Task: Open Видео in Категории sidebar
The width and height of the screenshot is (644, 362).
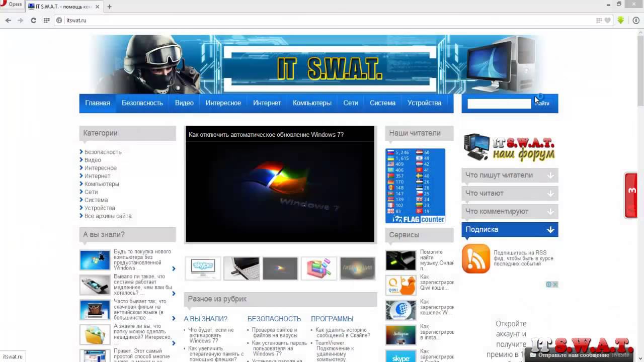Action: [93, 160]
